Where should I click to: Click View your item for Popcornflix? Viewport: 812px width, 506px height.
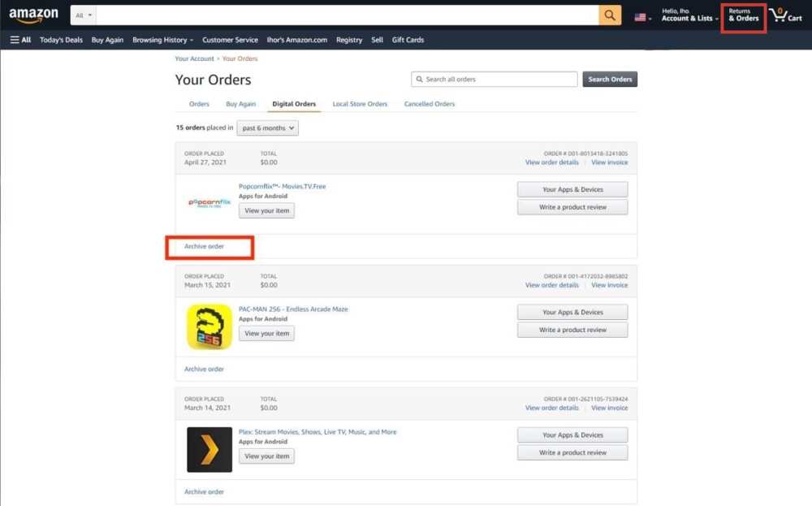[x=266, y=211]
